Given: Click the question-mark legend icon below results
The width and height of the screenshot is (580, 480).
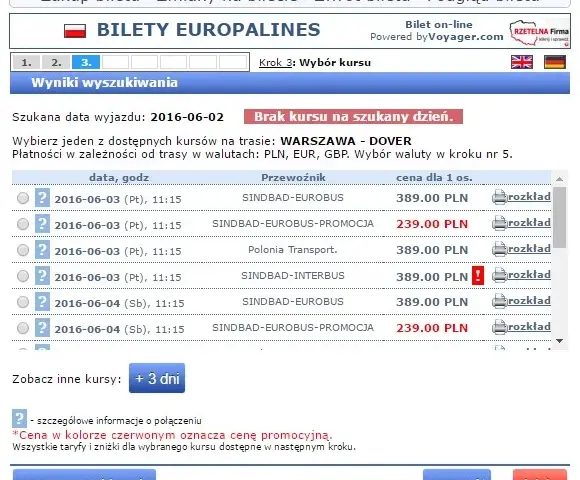Looking at the screenshot, I should (19, 418).
